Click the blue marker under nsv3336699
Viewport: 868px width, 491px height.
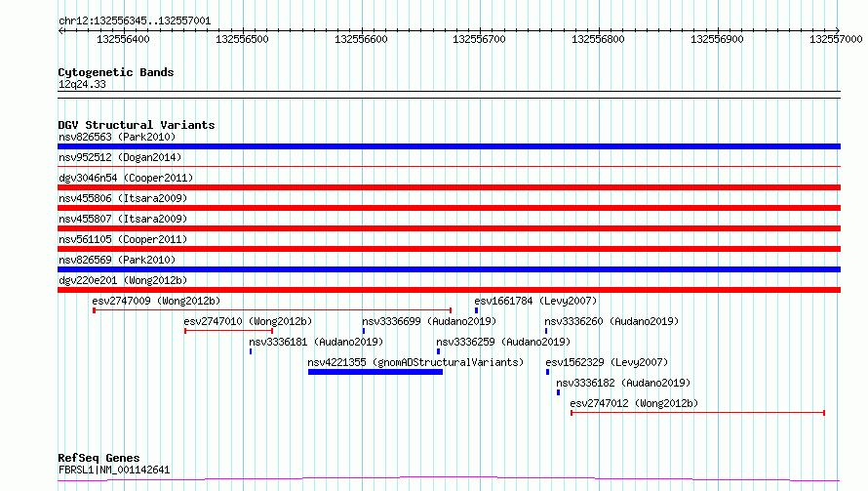tap(364, 331)
